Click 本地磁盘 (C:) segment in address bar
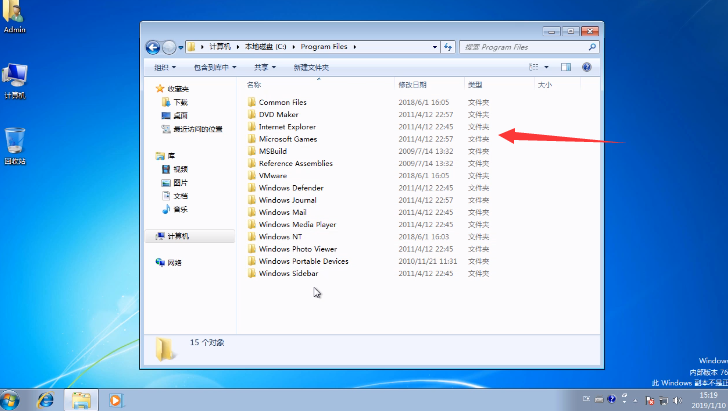Viewport: 728px width, 411px height. coord(266,47)
